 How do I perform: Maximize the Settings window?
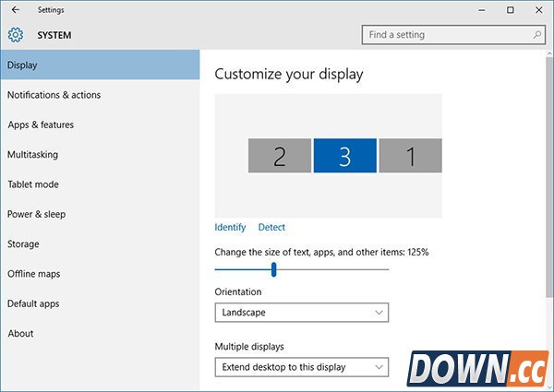(x=510, y=9)
